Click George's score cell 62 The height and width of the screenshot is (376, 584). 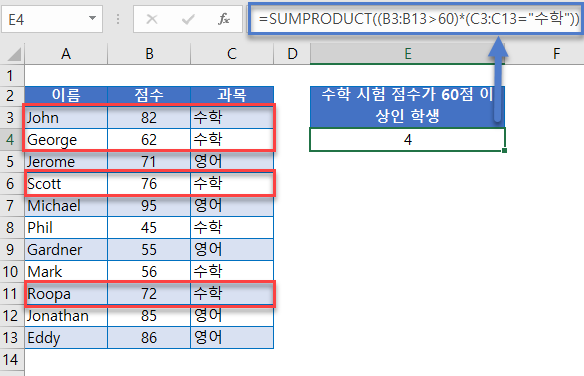[x=149, y=140]
